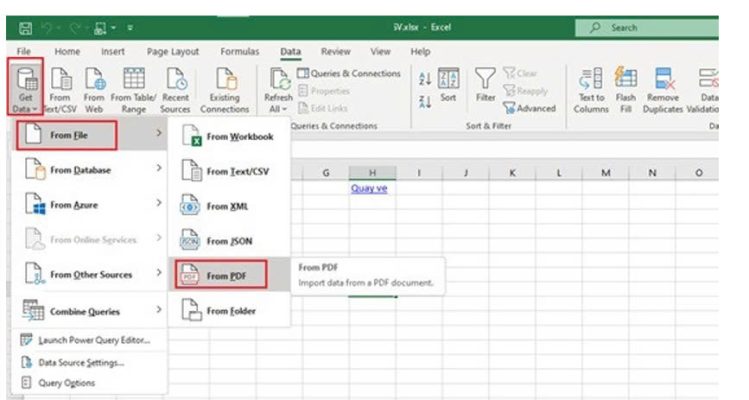Expand the Combine Queries submenu
This screenshot has height=400, width=749.
coord(90,311)
